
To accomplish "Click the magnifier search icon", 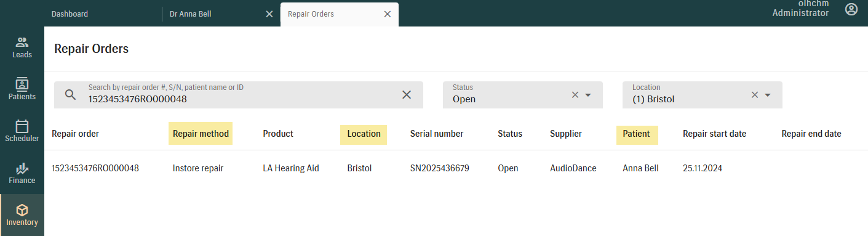I will pyautogui.click(x=71, y=94).
